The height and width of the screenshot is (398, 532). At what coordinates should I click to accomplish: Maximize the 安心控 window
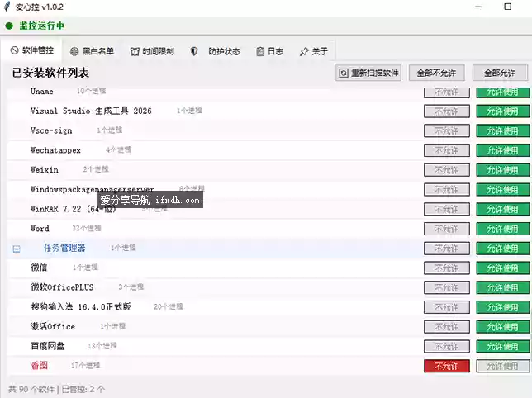point(507,7)
